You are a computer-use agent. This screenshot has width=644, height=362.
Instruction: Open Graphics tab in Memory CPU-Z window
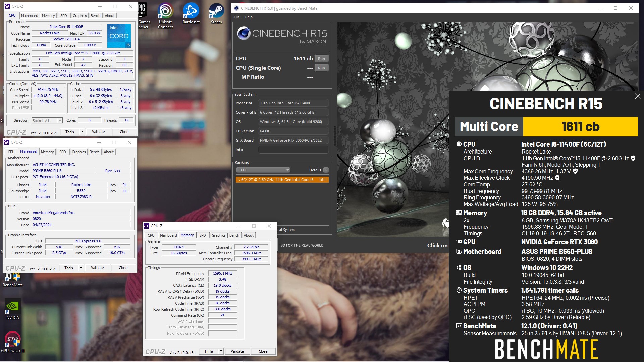pos(219,235)
